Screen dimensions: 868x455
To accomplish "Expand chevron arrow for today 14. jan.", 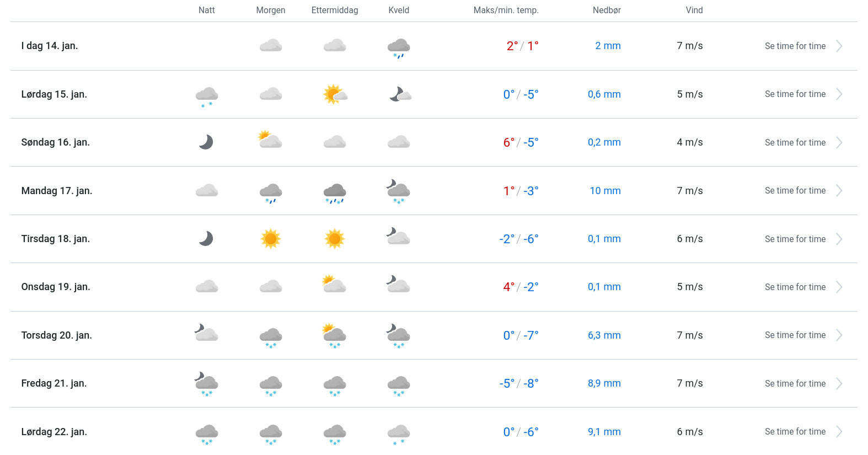I will pos(839,46).
